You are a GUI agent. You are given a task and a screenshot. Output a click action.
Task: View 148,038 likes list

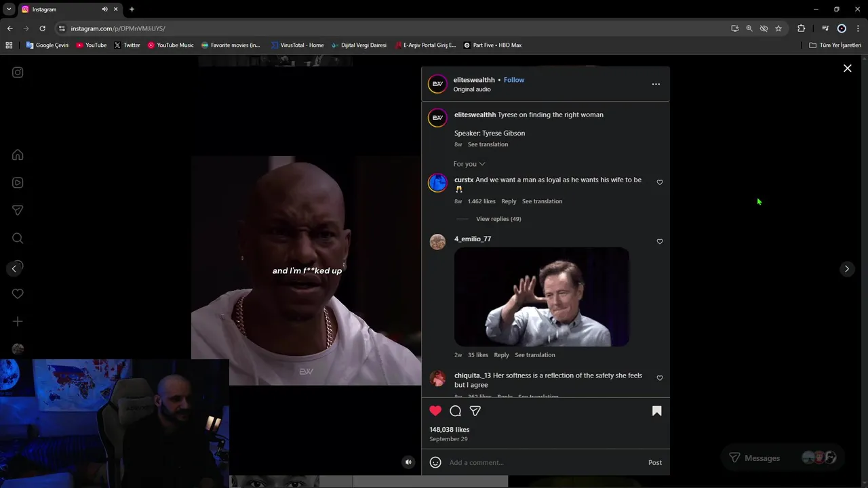click(449, 430)
